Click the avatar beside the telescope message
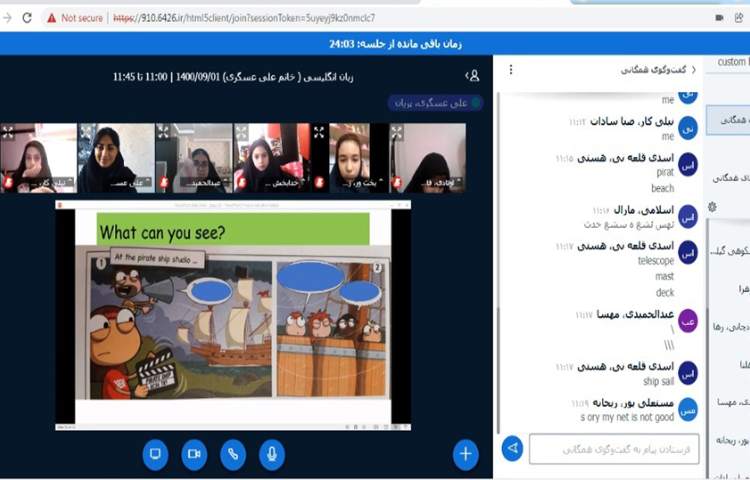The image size is (750, 480). [688, 252]
